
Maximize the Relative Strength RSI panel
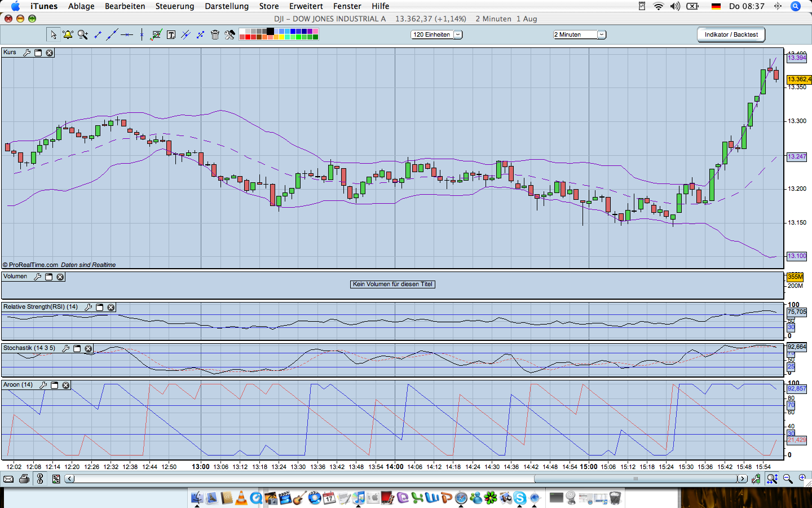tap(100, 307)
